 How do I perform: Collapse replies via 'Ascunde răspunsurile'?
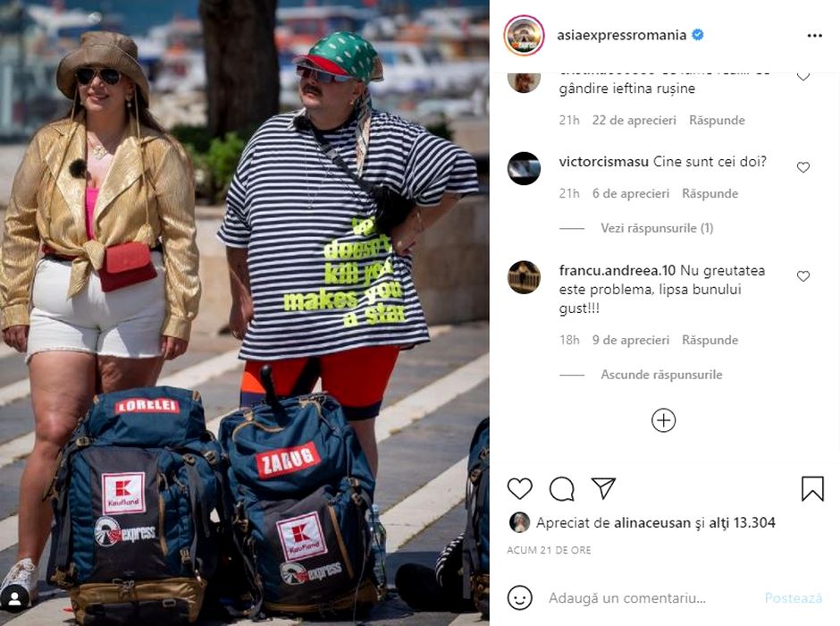click(661, 375)
